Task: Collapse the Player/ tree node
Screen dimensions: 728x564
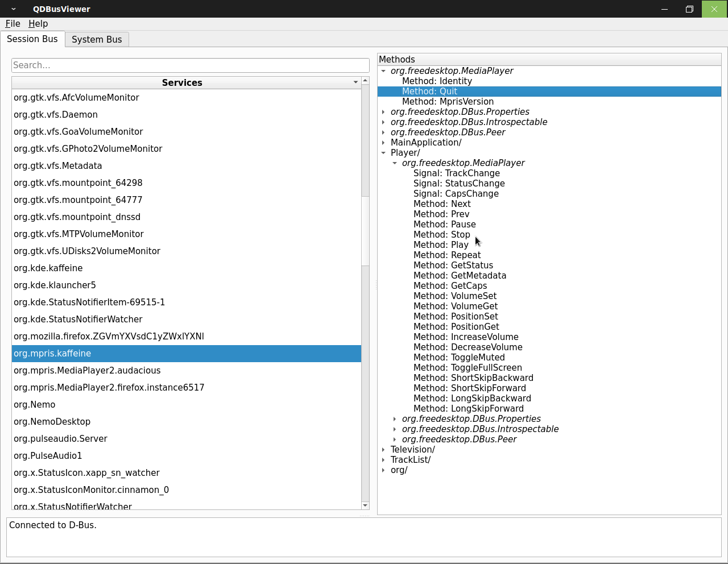Action: [x=383, y=153]
